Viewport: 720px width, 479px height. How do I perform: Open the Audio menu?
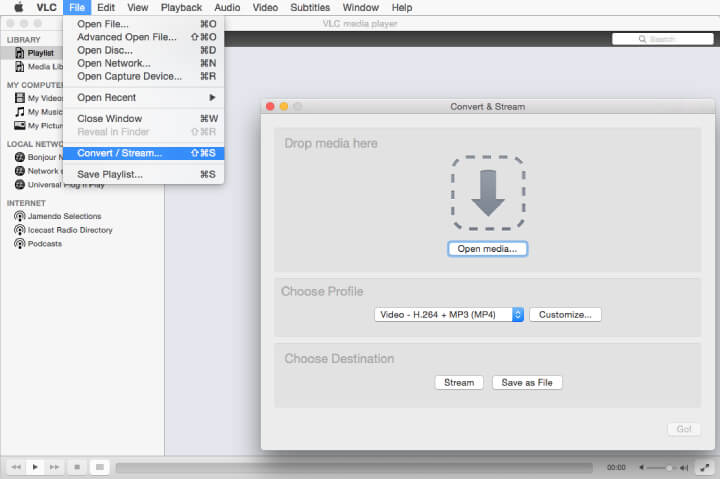[227, 7]
